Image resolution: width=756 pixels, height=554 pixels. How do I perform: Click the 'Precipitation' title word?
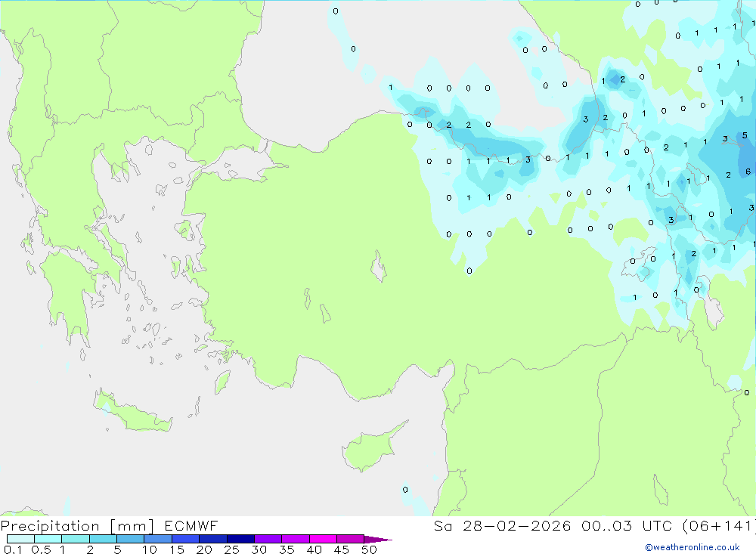tap(50, 526)
